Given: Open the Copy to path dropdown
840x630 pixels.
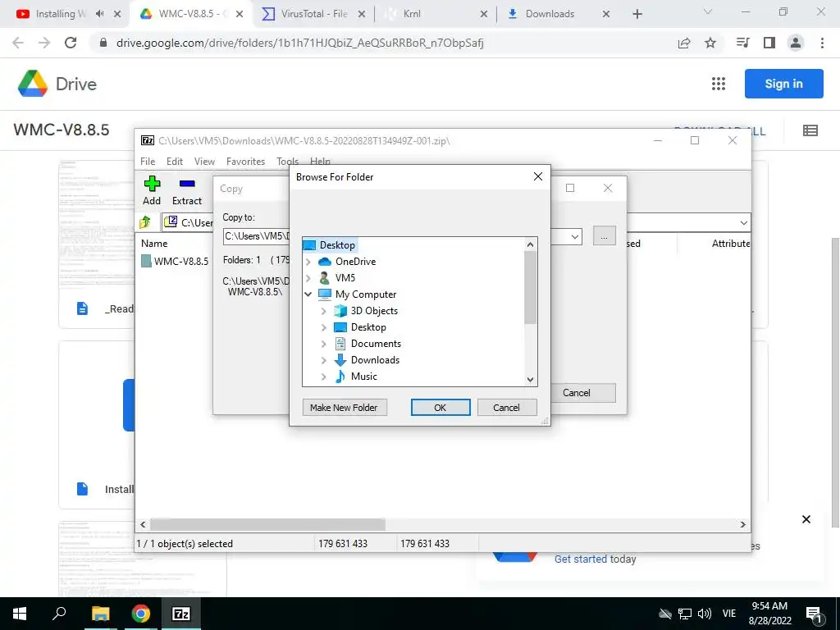Looking at the screenshot, I should click(x=574, y=236).
